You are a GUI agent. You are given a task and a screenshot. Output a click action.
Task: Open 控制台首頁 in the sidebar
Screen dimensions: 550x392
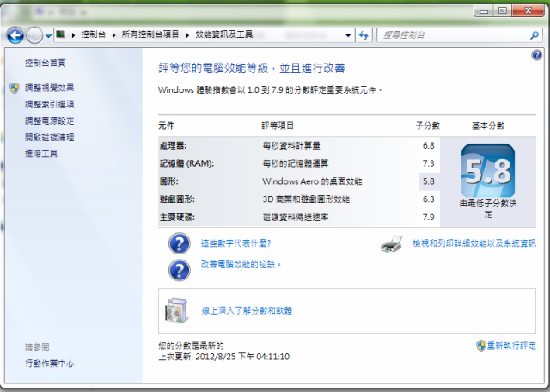coord(46,63)
